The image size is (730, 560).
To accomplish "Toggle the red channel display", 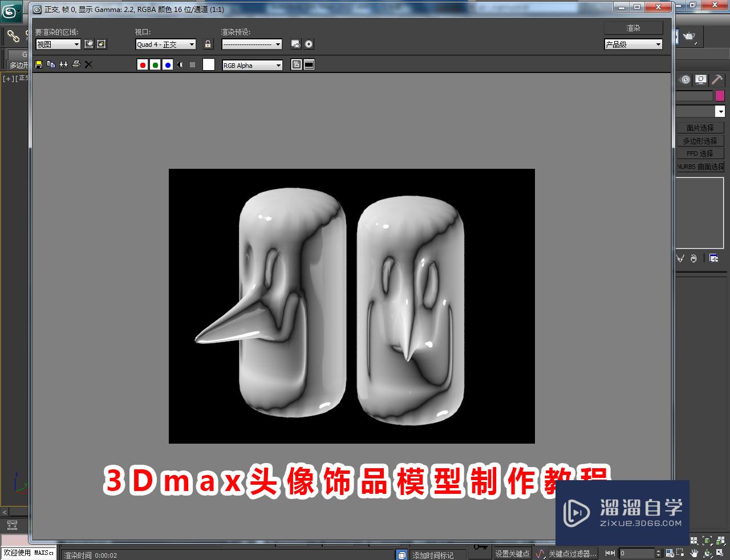I will pyautogui.click(x=143, y=65).
